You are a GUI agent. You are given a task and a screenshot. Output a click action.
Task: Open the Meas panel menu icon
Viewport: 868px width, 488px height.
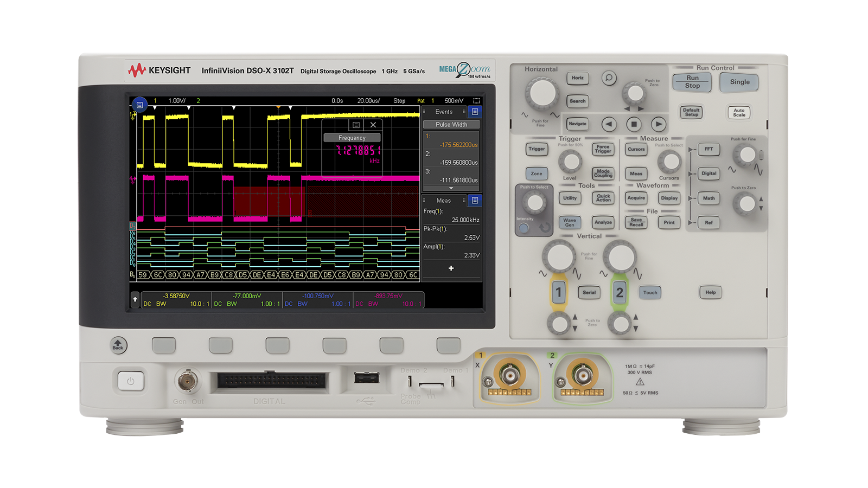pyautogui.click(x=475, y=200)
